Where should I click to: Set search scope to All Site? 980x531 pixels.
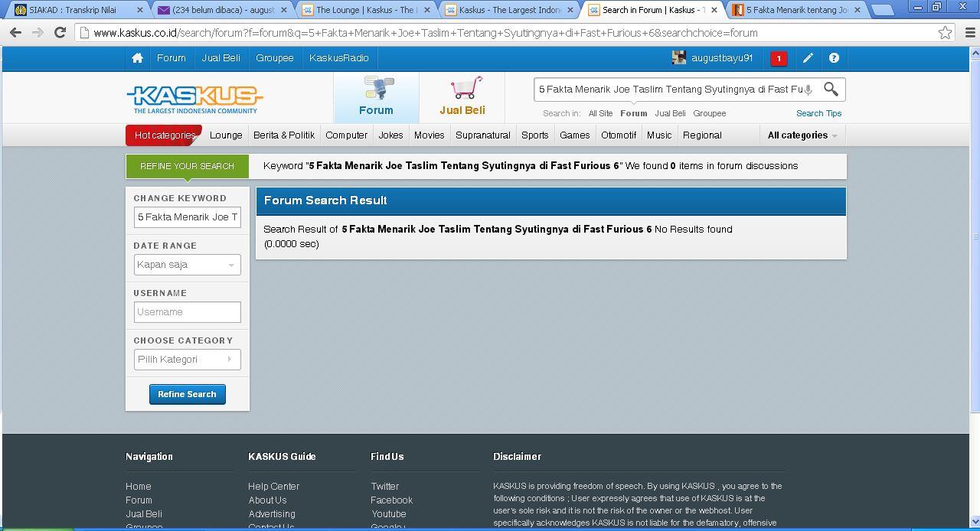tap(600, 113)
